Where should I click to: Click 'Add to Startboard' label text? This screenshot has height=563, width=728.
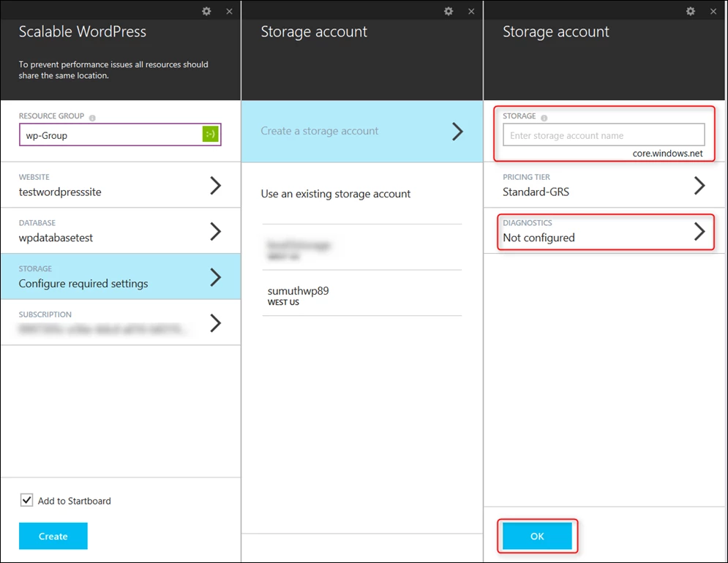[75, 501]
